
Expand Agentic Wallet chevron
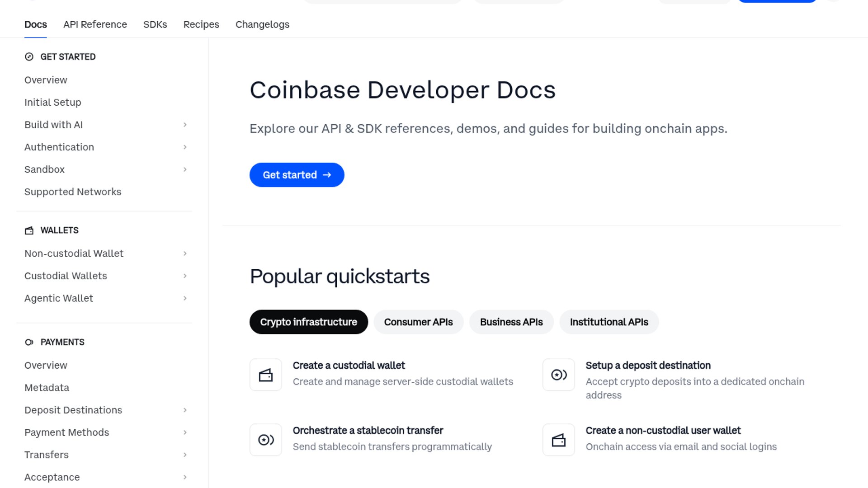(x=185, y=298)
